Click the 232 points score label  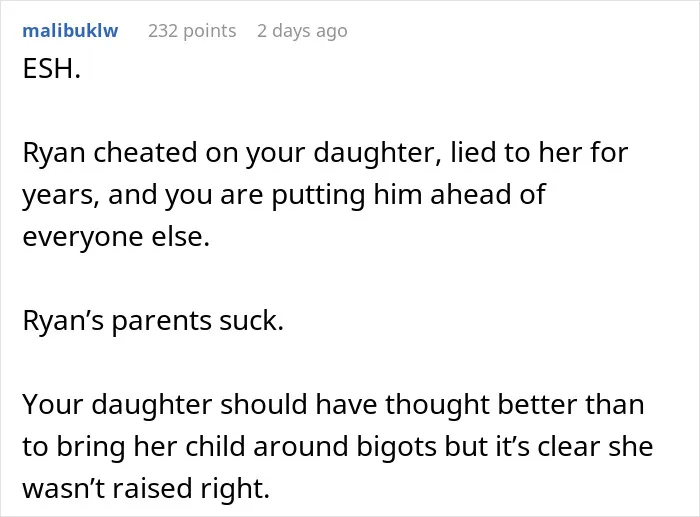pyautogui.click(x=192, y=31)
